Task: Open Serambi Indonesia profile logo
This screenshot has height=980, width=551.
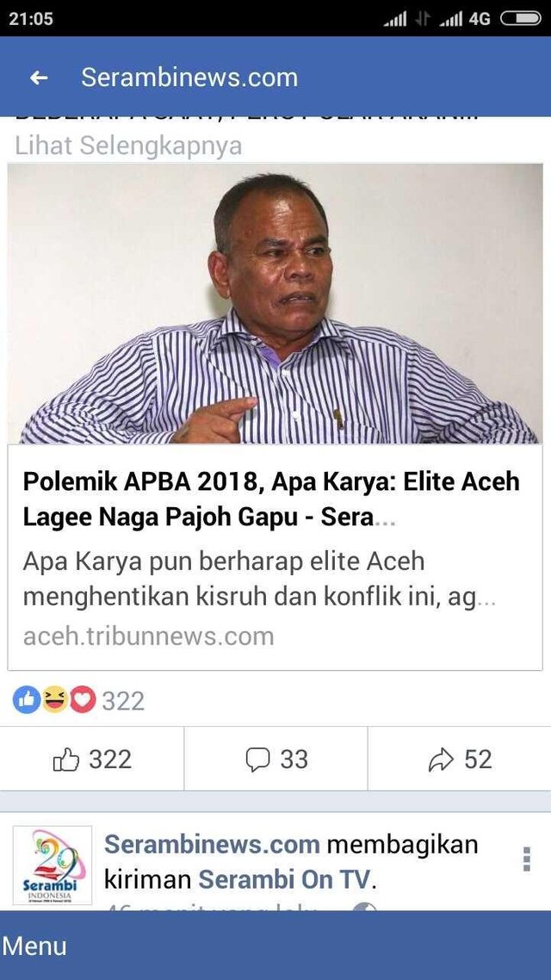Action: click(53, 865)
